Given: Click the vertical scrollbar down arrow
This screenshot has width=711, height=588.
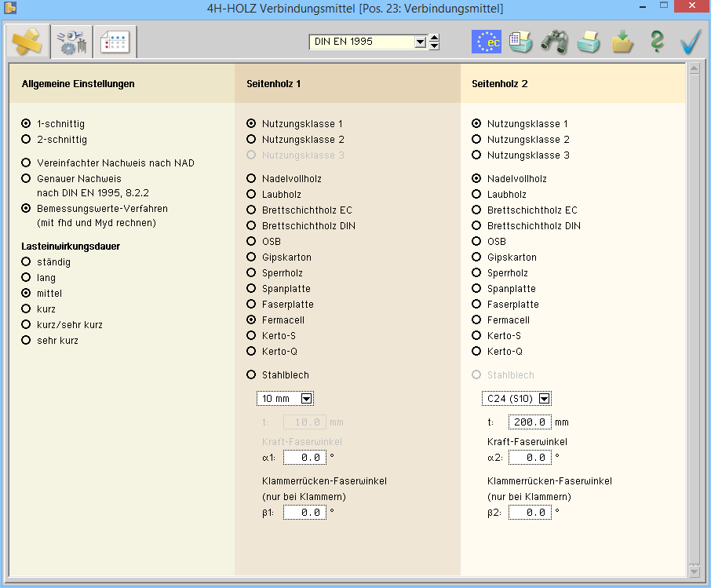Looking at the screenshot, I should coord(693,571).
